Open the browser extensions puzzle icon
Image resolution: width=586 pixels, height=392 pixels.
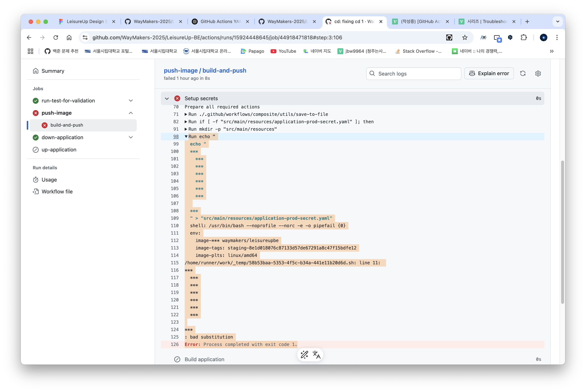pos(523,37)
